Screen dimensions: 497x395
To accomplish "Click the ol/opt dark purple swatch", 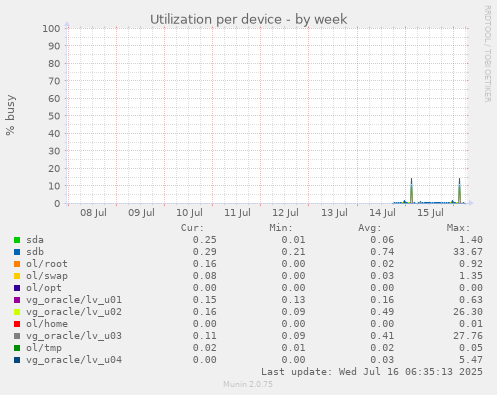I will (x=17, y=288).
